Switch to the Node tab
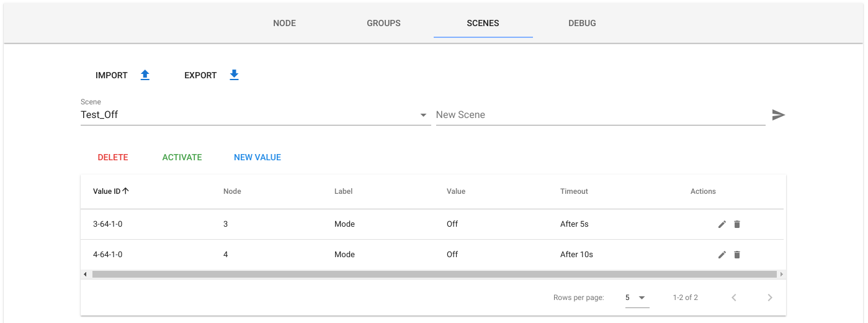 click(x=285, y=24)
